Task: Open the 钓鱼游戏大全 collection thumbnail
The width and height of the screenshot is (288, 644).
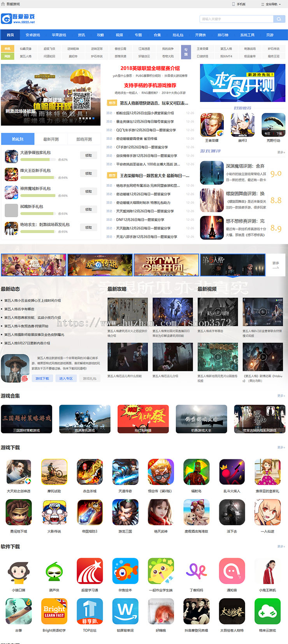Action: click(x=201, y=419)
